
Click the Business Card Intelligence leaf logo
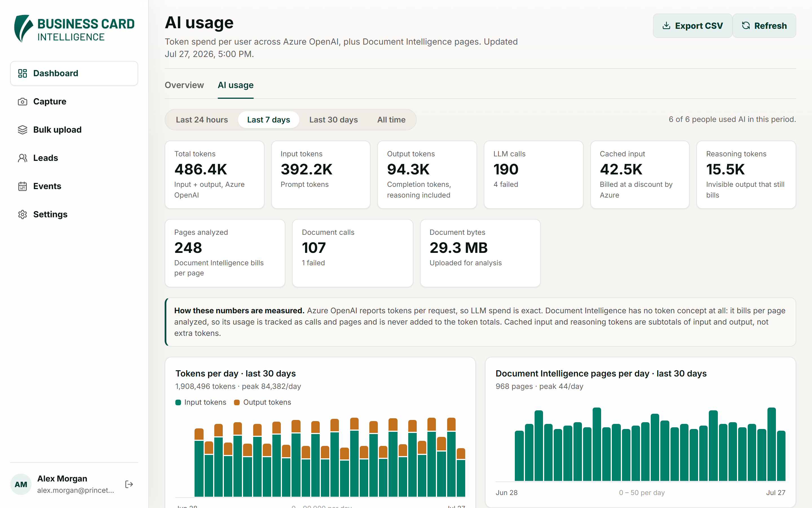click(x=23, y=29)
